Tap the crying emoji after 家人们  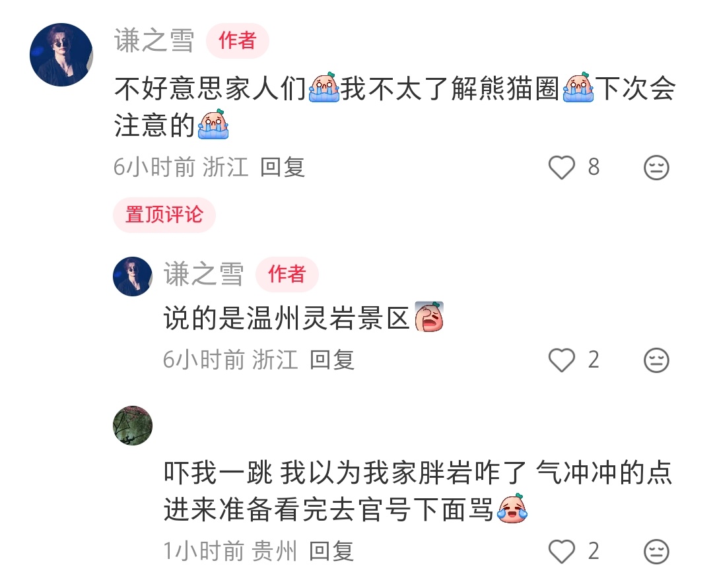[323, 87]
